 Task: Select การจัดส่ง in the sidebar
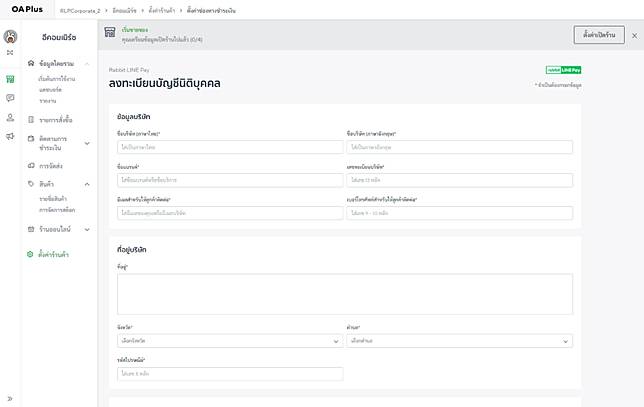(52, 165)
